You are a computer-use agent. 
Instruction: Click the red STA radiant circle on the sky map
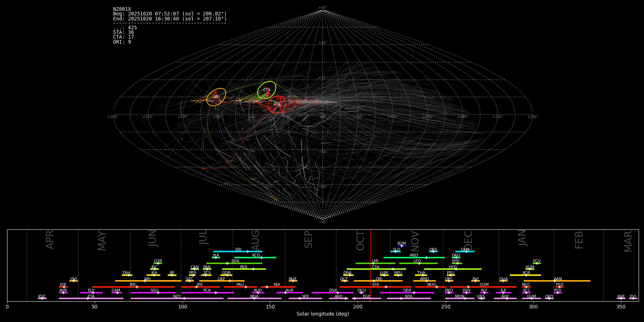point(277,104)
